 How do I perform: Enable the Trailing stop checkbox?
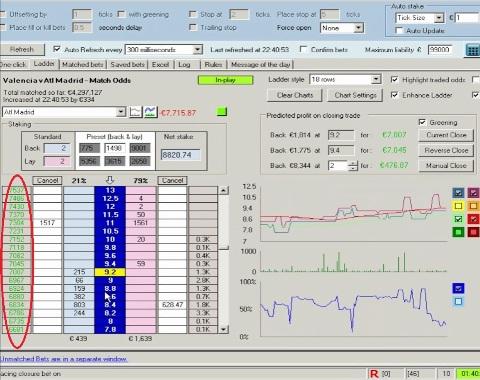pos(193,27)
